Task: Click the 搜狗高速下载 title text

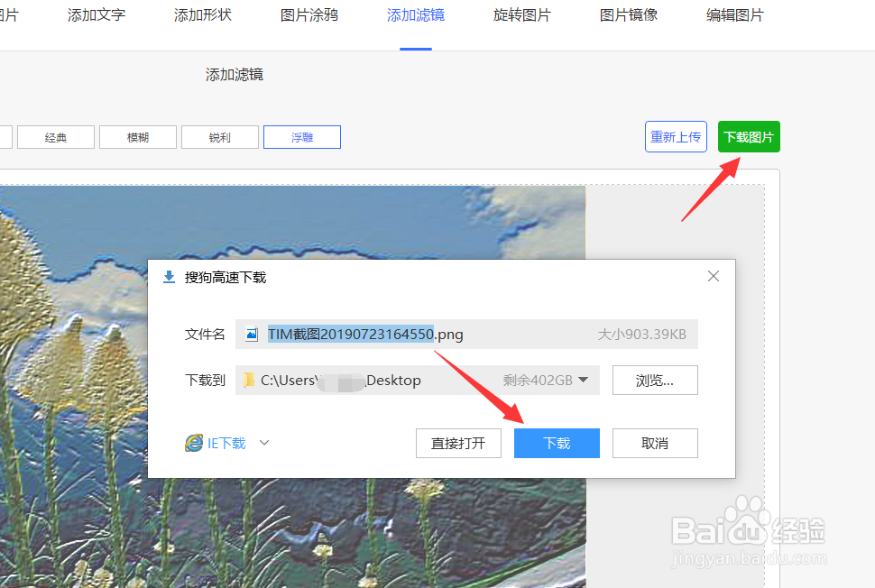Action: [x=226, y=277]
